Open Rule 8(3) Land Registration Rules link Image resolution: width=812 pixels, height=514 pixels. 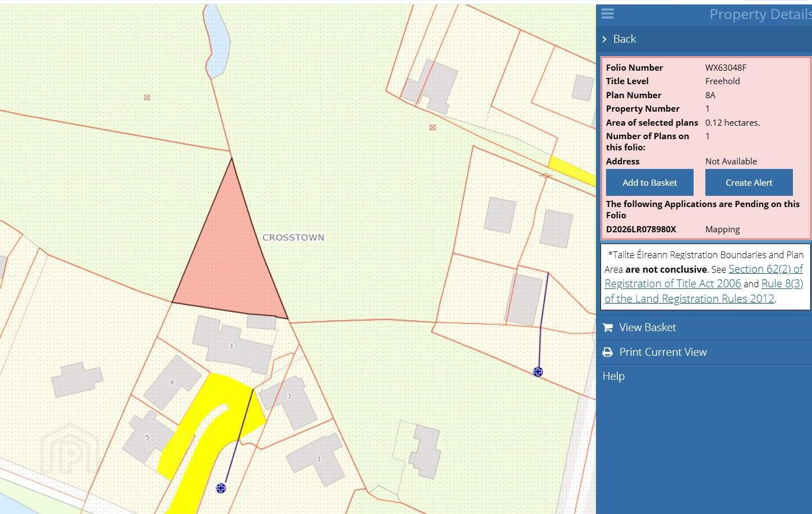[x=704, y=291]
